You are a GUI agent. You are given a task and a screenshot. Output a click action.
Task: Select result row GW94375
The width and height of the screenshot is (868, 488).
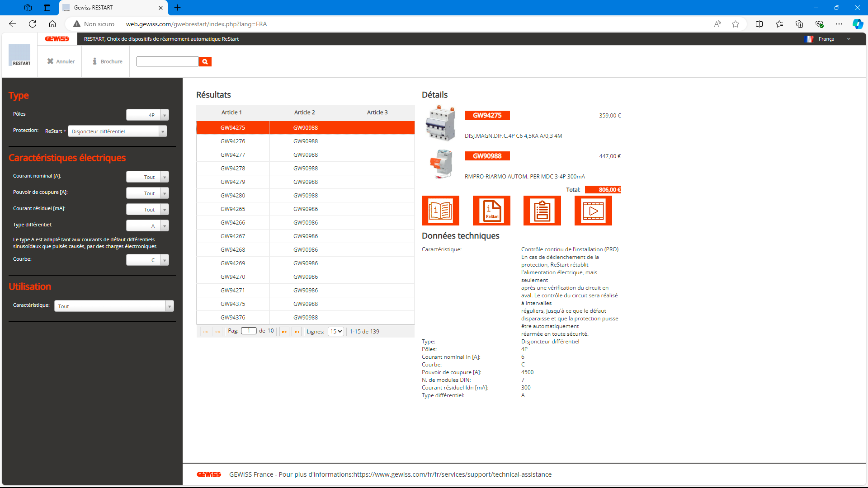(306, 304)
